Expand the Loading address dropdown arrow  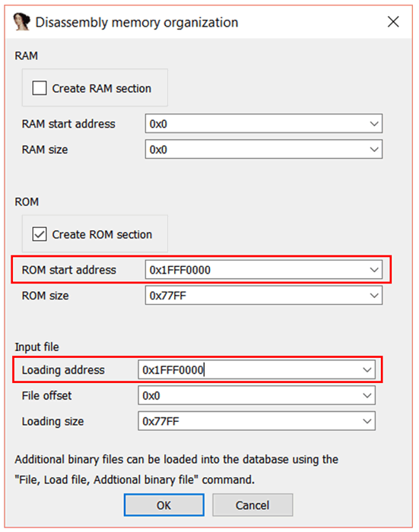[x=367, y=369]
